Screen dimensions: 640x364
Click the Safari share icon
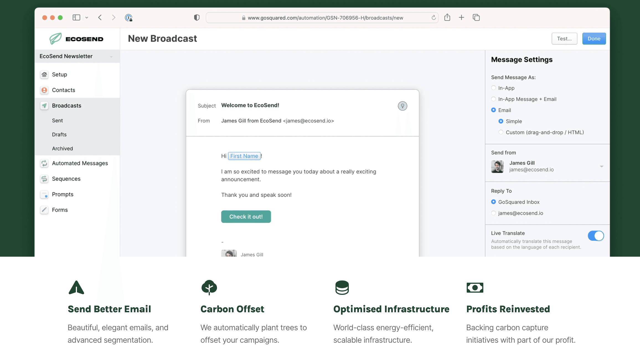(447, 18)
